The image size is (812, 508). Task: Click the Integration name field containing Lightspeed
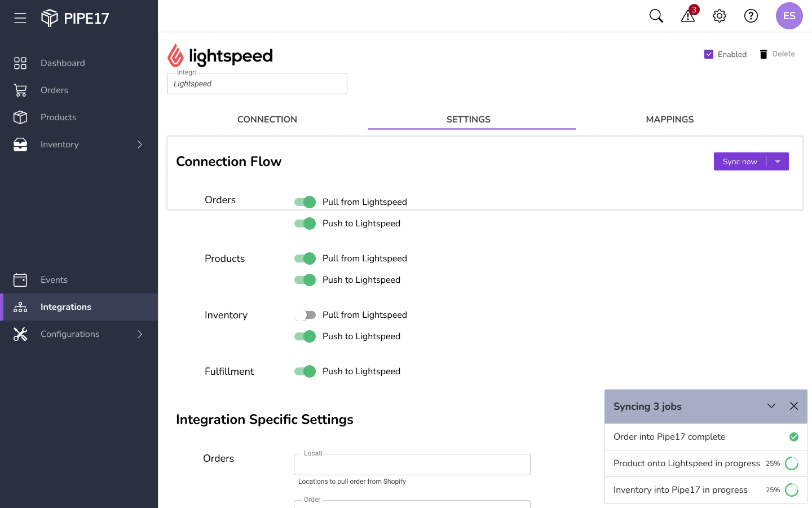point(257,84)
